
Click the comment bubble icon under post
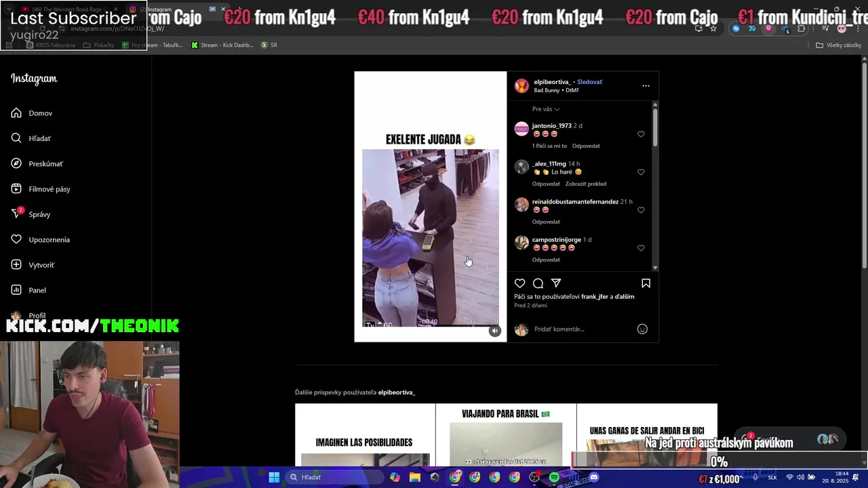(x=538, y=283)
